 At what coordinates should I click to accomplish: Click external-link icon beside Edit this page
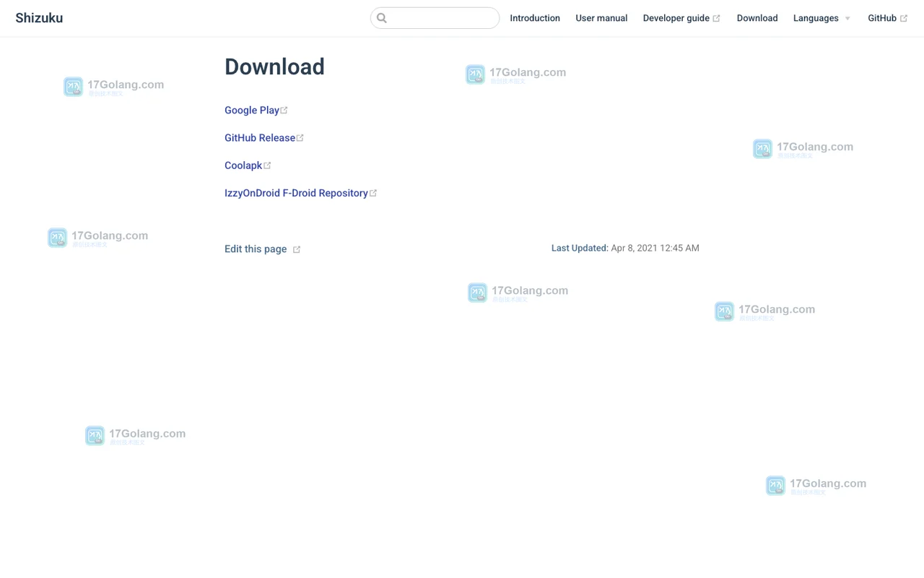click(297, 249)
